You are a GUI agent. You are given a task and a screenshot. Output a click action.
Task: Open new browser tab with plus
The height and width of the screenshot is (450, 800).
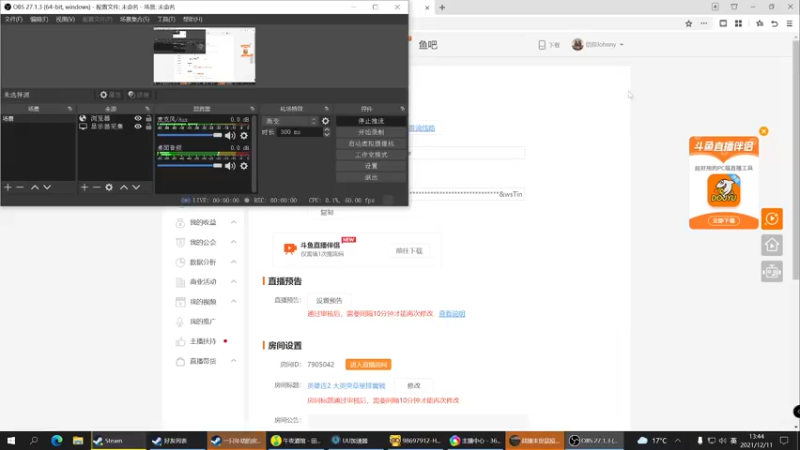point(442,7)
